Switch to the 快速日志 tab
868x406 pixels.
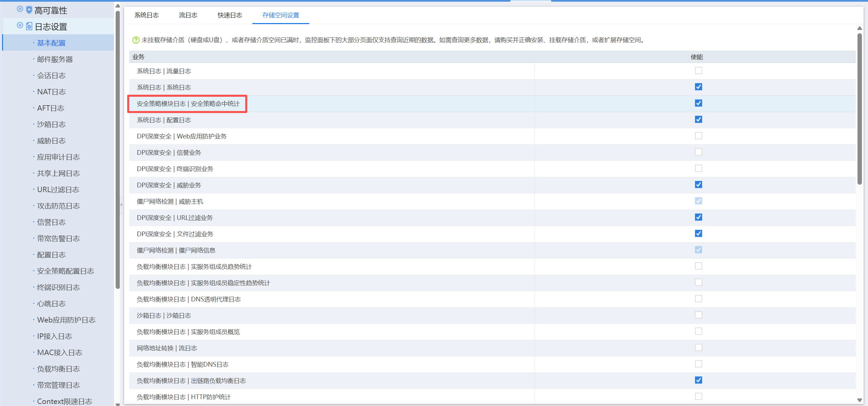point(230,15)
